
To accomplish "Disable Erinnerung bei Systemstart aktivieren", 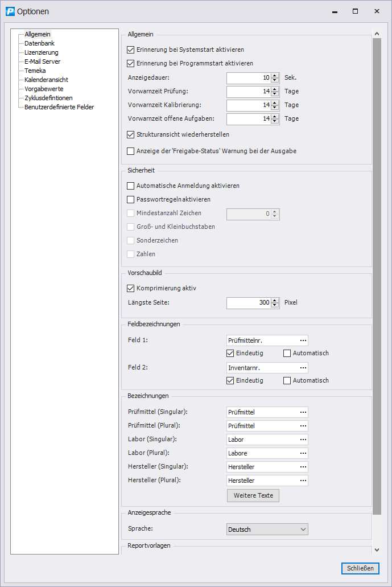I will click(x=131, y=50).
